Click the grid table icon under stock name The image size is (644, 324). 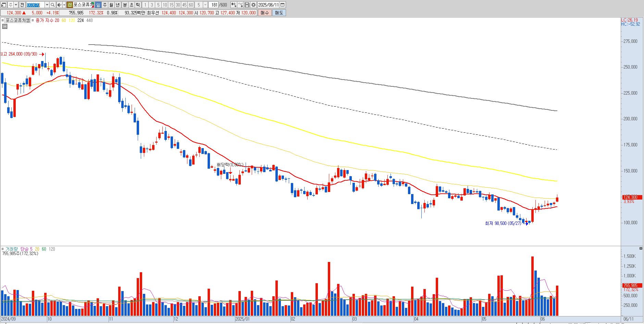tap(5, 26)
